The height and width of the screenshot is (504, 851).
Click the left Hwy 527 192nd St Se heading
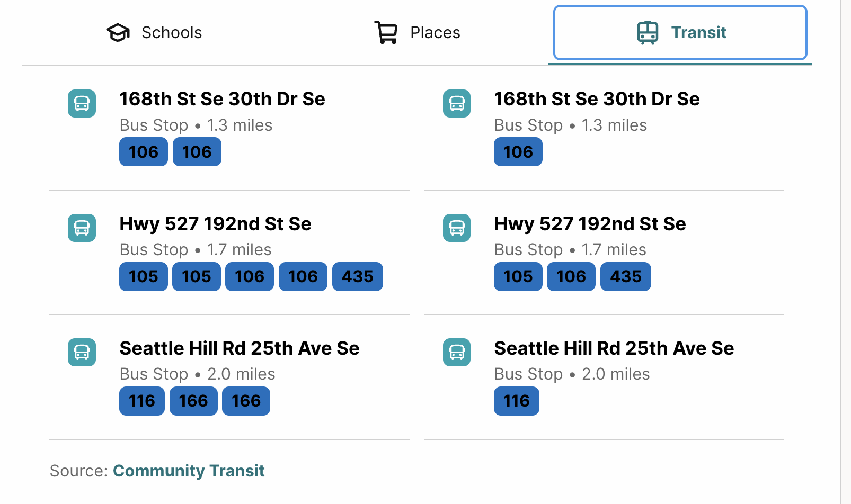pos(216,224)
